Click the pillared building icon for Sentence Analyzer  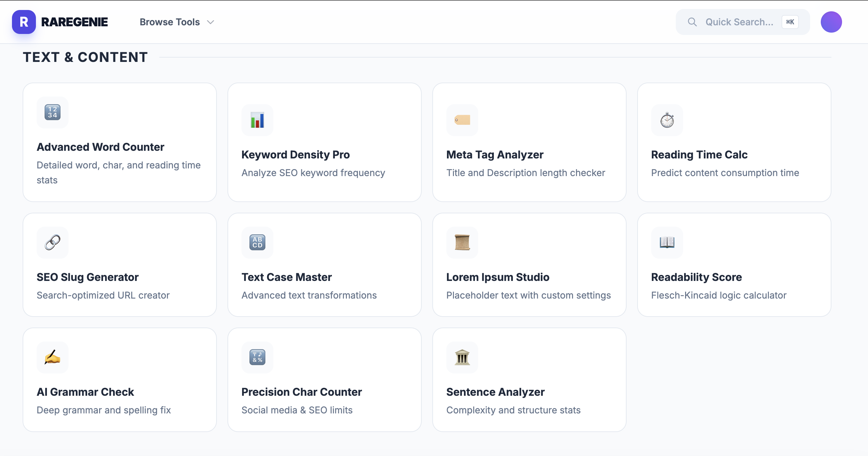(x=462, y=357)
